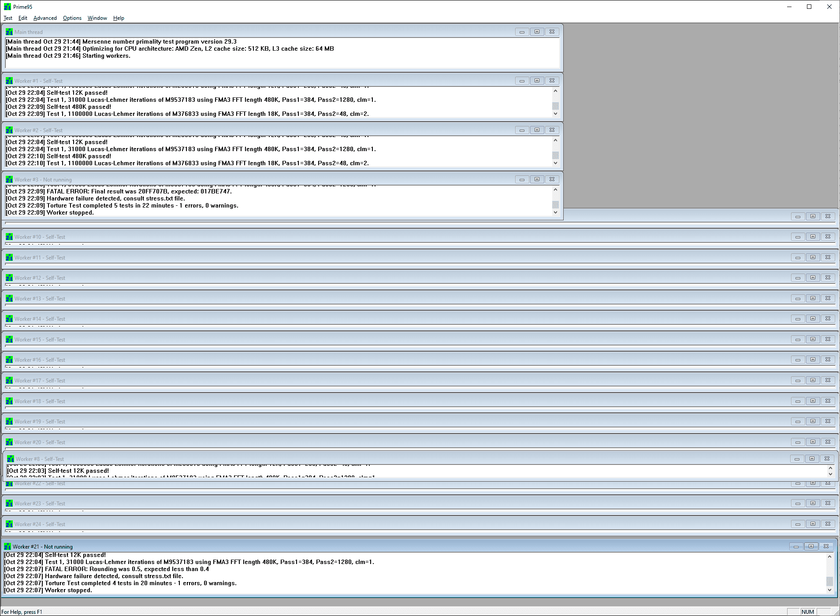
Task: Click the Worker #10 window icon
Action: 9,237
